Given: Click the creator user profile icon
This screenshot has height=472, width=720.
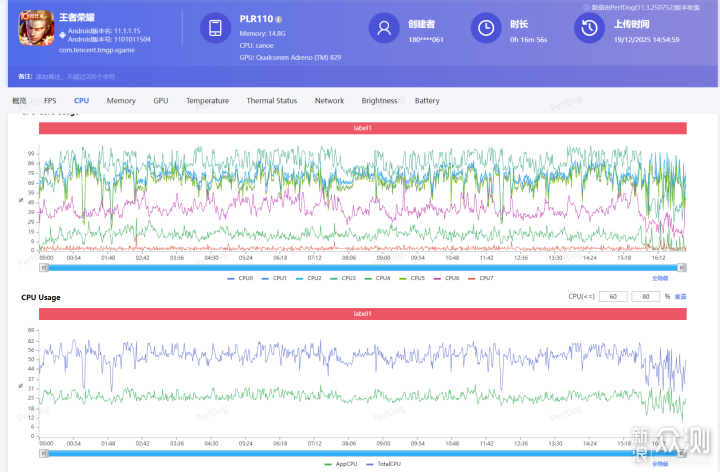Looking at the screenshot, I should click(x=383, y=29).
